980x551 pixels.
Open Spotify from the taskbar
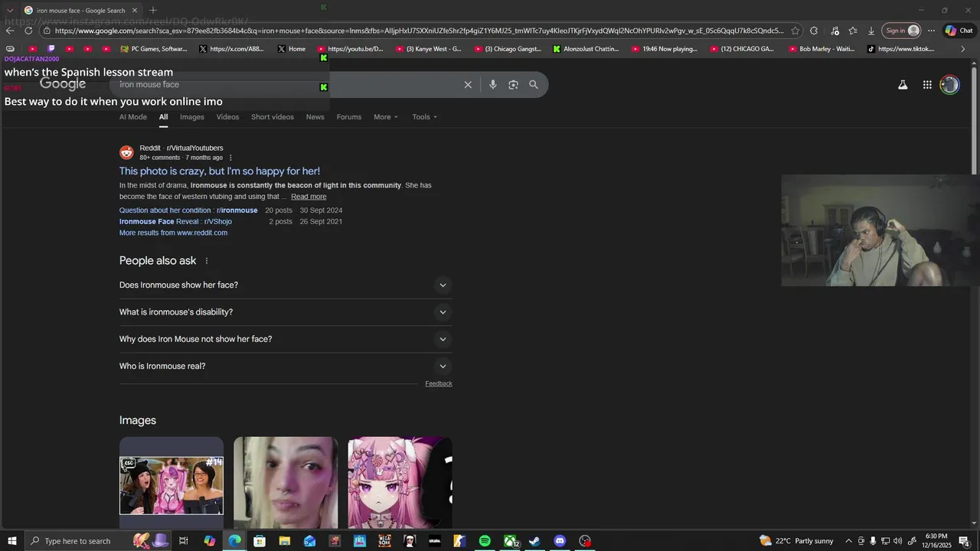point(485,541)
